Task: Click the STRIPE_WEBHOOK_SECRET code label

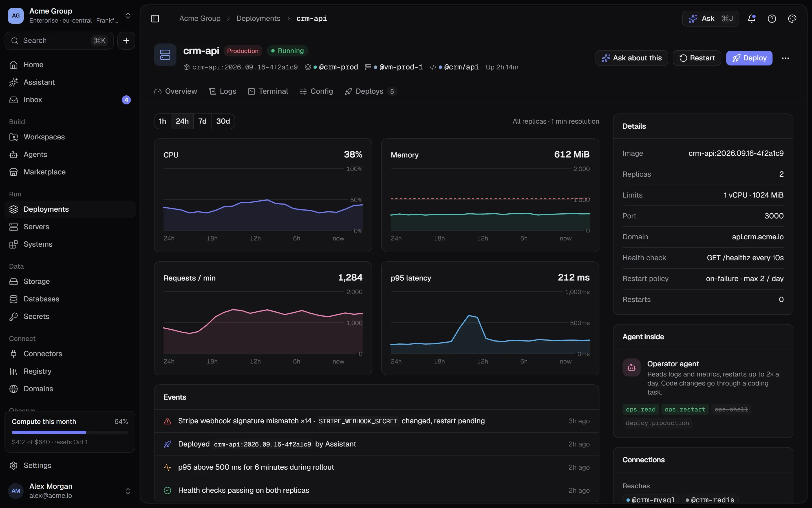Action: pyautogui.click(x=358, y=421)
